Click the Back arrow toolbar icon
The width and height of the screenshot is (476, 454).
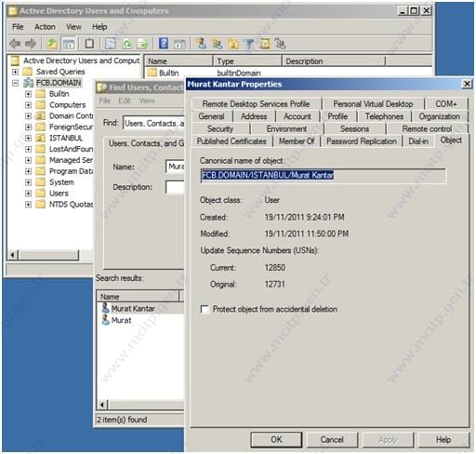click(x=15, y=44)
